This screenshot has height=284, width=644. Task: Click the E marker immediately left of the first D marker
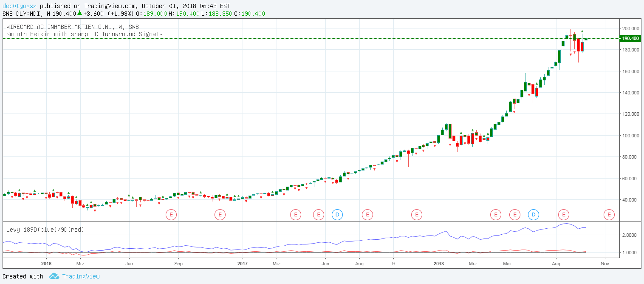[319, 215]
